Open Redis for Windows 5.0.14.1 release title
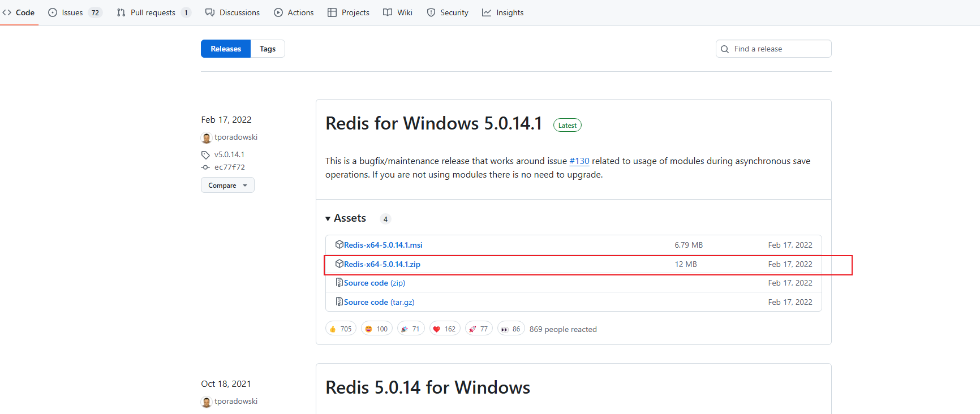Viewport: 980px width, 414px height. (434, 123)
